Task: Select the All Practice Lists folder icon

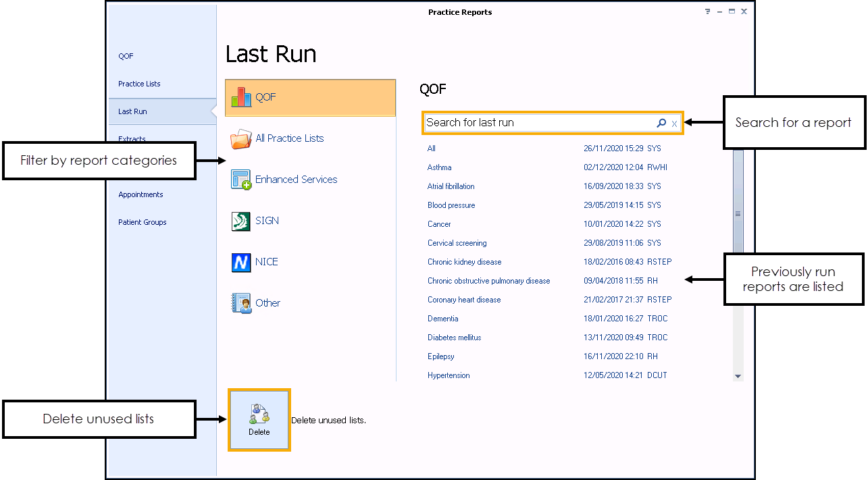Action: coord(240,139)
